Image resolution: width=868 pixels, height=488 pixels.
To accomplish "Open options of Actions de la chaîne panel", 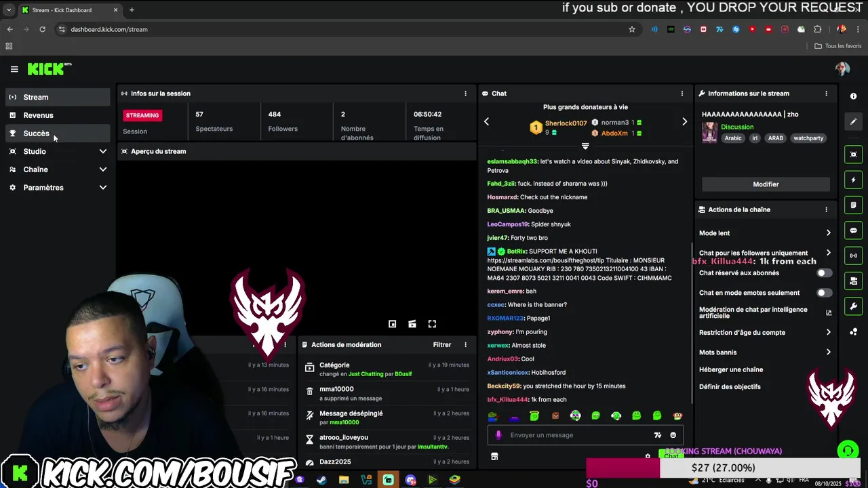I will pyautogui.click(x=826, y=209).
